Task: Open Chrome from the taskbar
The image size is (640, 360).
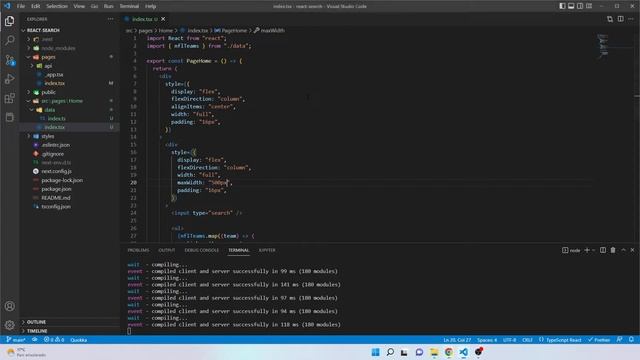Action: click(449, 352)
